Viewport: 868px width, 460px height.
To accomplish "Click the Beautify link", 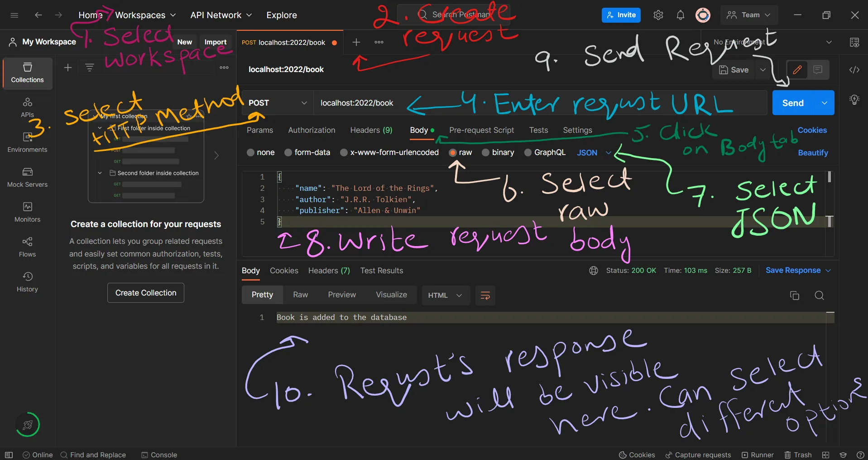I will 813,153.
